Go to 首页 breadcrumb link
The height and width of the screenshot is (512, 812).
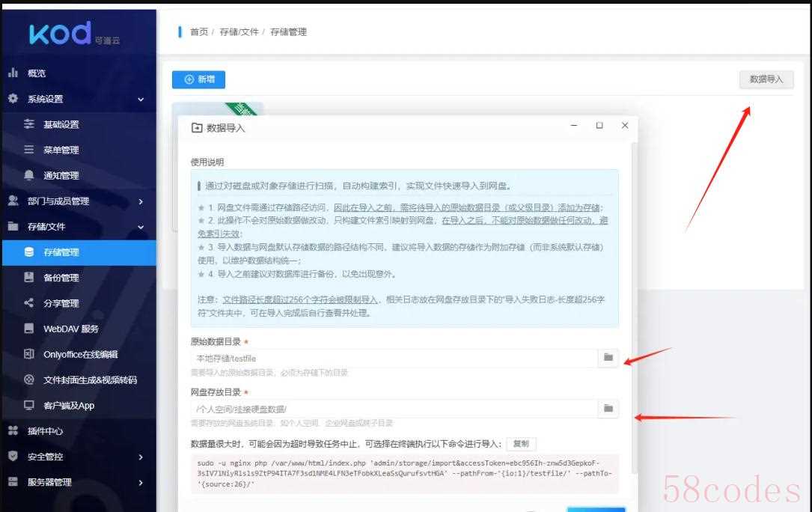(x=199, y=31)
